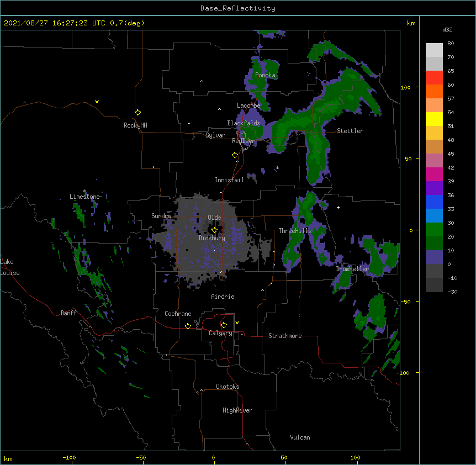Click the blue 36 dBZ color swatch
Viewport: 476px width, 465px height.
tap(434, 202)
